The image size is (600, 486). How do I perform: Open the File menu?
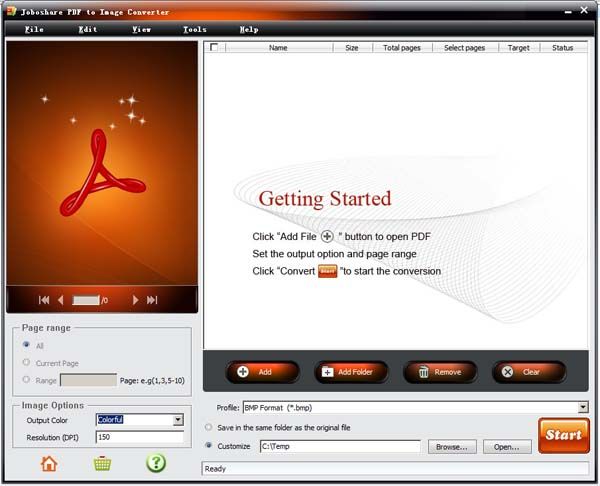(34, 30)
